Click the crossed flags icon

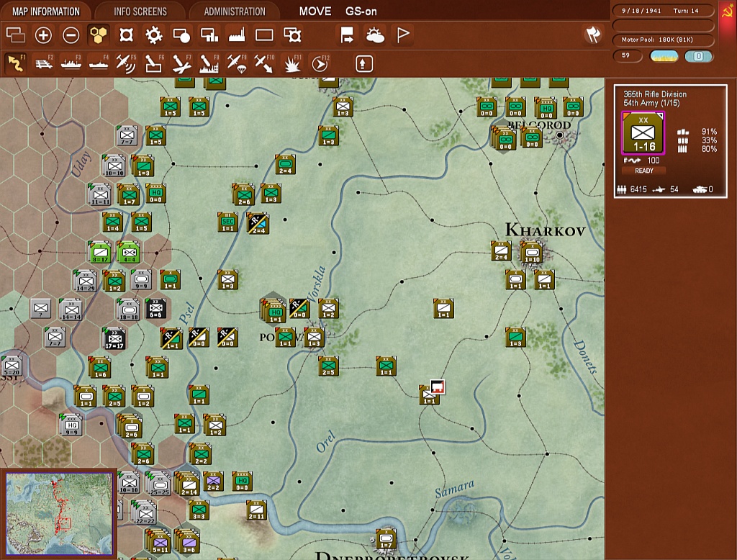593,35
